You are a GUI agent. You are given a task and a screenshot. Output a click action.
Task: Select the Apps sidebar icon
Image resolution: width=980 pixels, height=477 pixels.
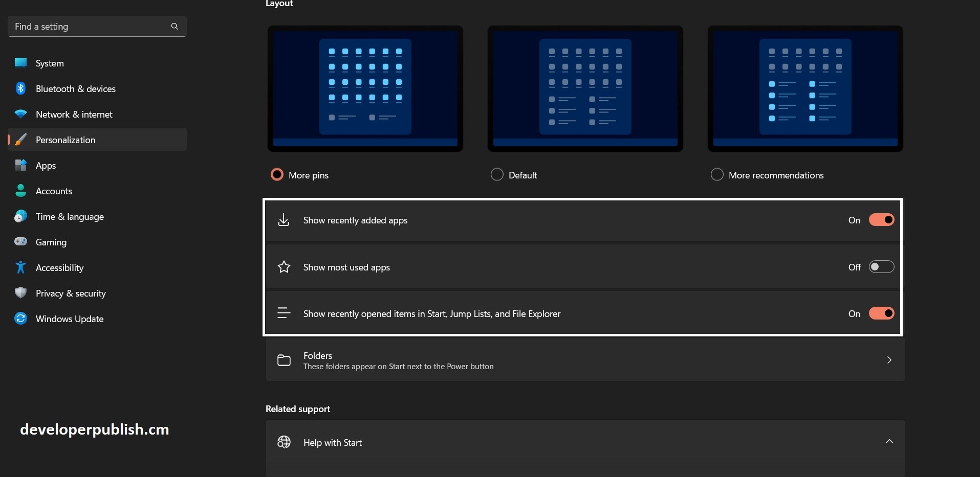point(20,165)
